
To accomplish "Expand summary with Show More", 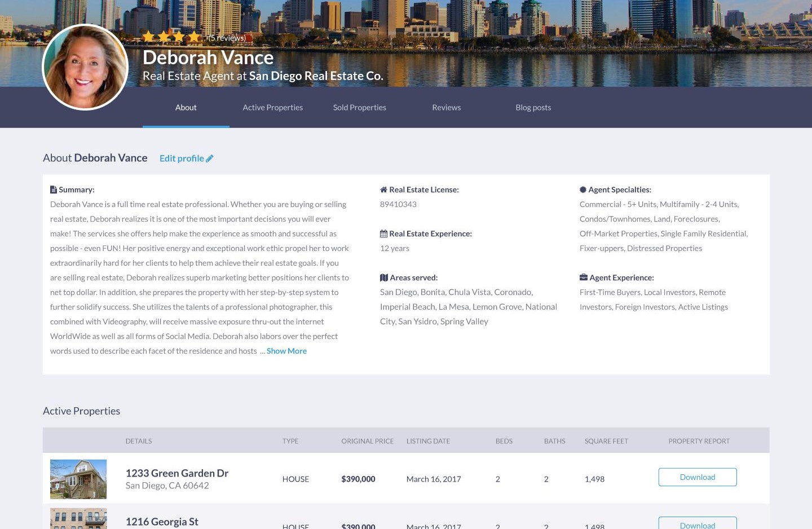I will click(x=286, y=351).
